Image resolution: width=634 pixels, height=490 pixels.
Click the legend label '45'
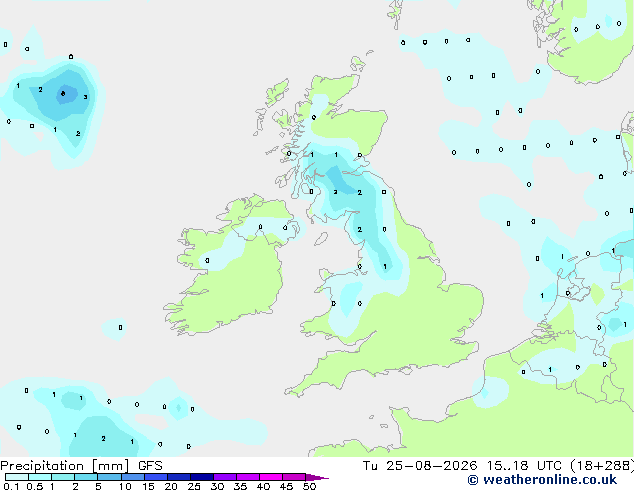click(x=286, y=486)
